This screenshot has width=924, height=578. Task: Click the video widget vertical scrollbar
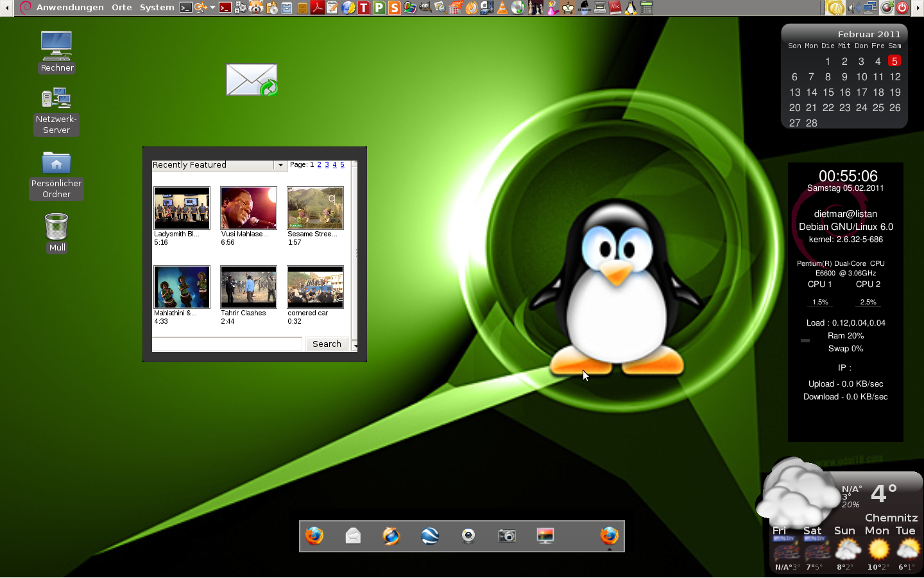(355, 255)
